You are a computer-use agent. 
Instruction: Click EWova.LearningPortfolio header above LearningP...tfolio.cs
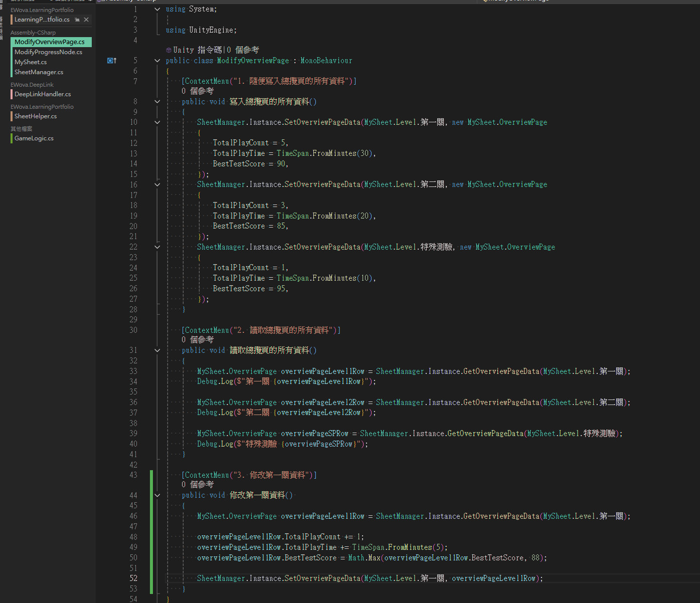(x=42, y=10)
